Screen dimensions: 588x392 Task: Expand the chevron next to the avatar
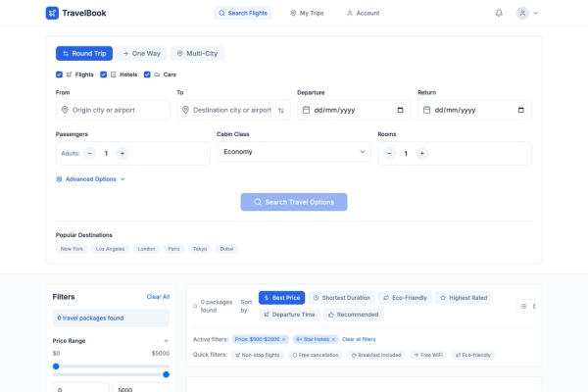536,13
